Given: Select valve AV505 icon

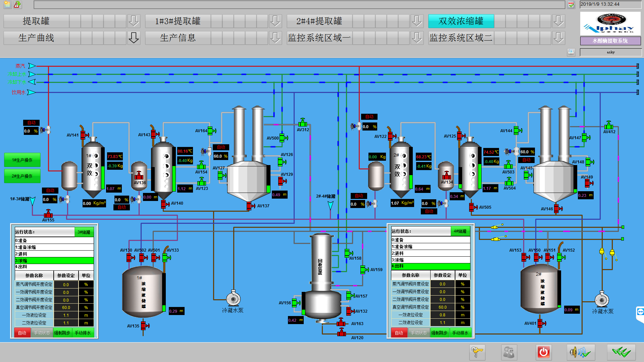Looking at the screenshot, I should [473, 207].
